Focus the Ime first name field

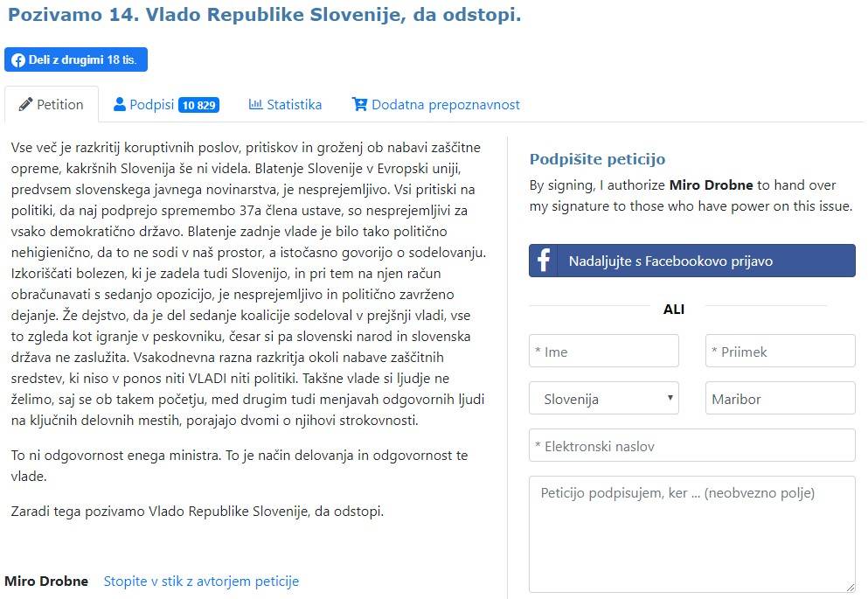604,352
